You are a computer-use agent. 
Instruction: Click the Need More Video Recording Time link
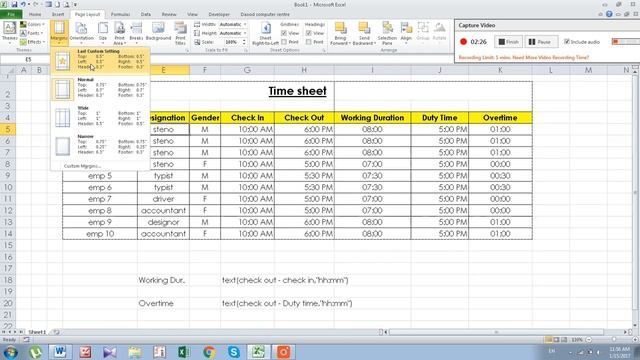click(551, 58)
